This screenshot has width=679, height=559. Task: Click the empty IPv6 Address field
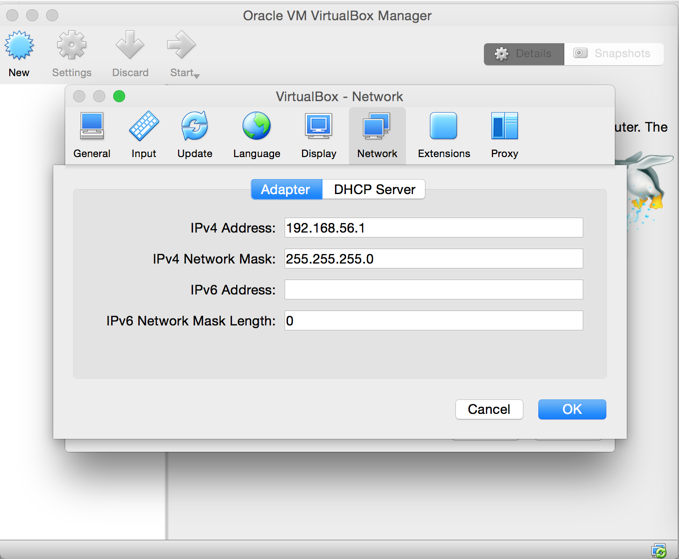433,290
